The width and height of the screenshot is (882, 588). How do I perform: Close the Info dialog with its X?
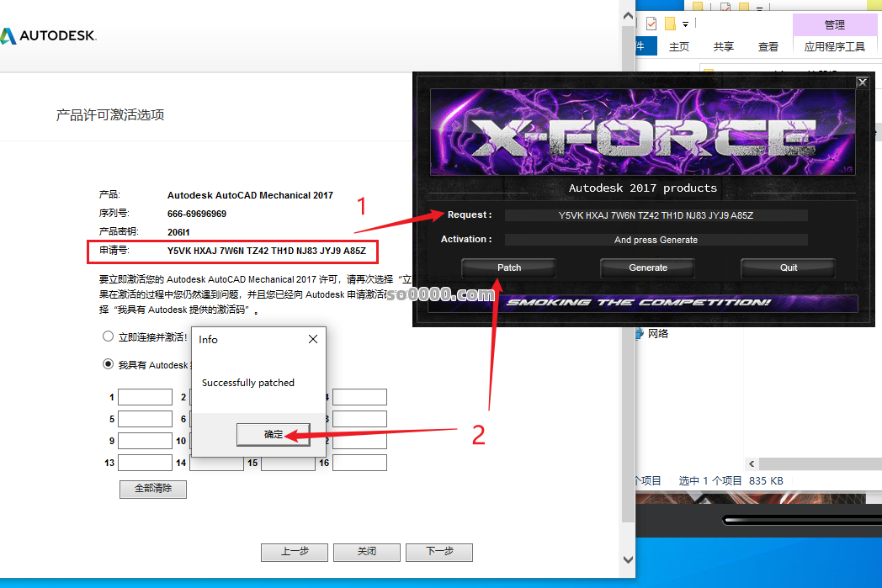[313, 339]
